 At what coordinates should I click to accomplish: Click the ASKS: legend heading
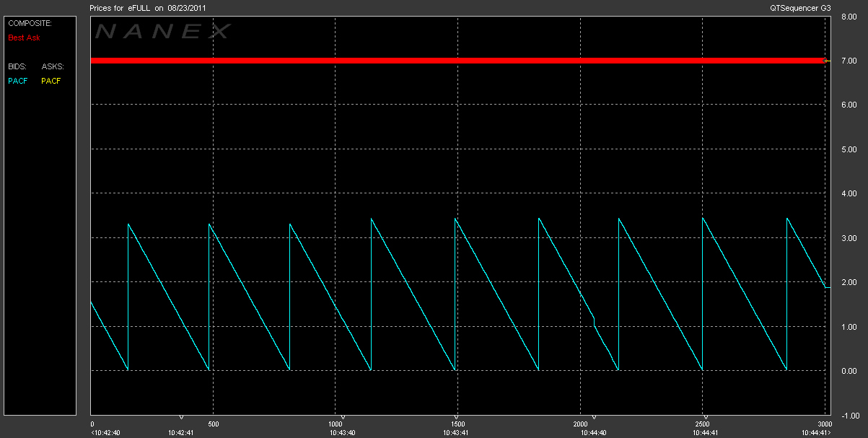[53, 66]
